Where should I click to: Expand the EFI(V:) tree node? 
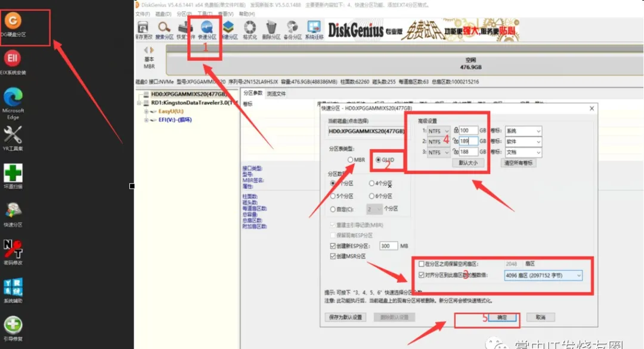(x=146, y=120)
